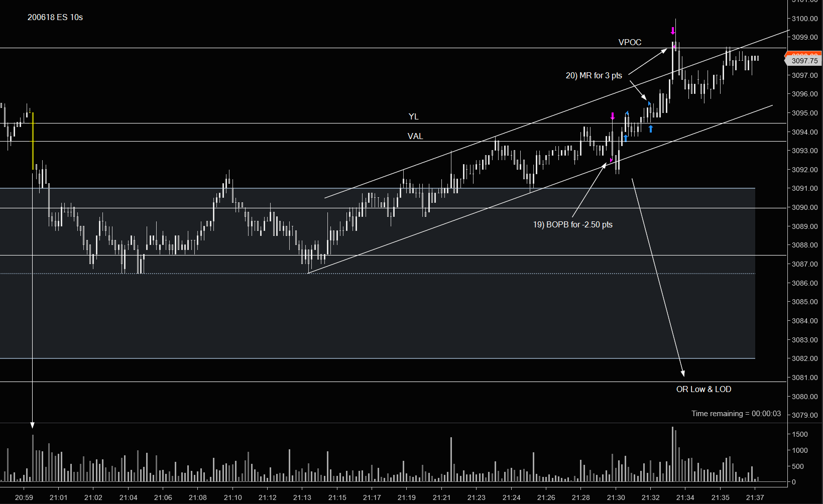Viewport: 823px width, 504px height.
Task: Click 3100.00 on the price axis
Action: 805,19
